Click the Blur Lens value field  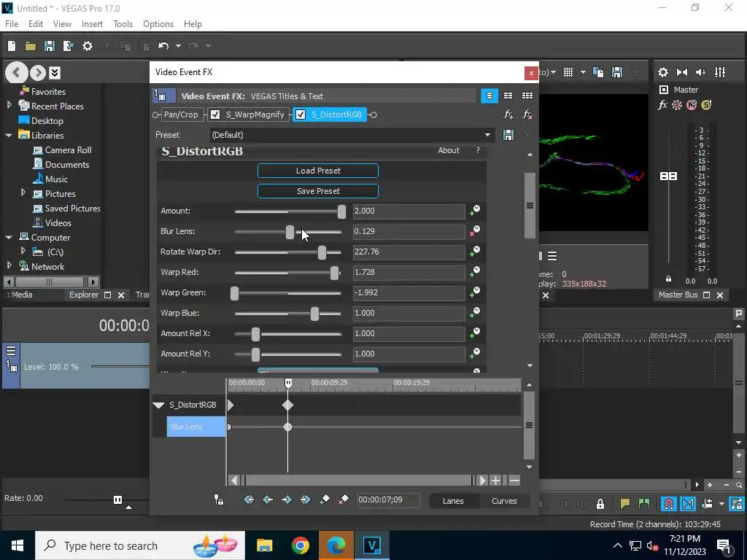(409, 231)
